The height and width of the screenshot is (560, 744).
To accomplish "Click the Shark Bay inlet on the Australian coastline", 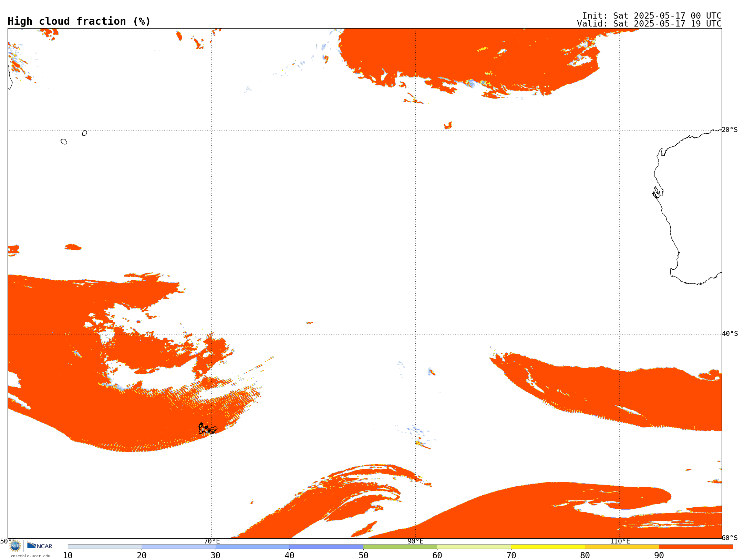I will [x=658, y=193].
